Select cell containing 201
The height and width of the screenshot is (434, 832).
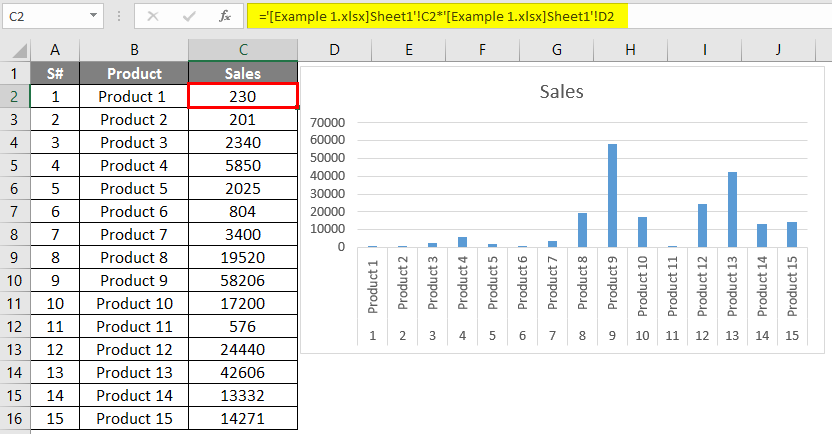click(x=243, y=119)
